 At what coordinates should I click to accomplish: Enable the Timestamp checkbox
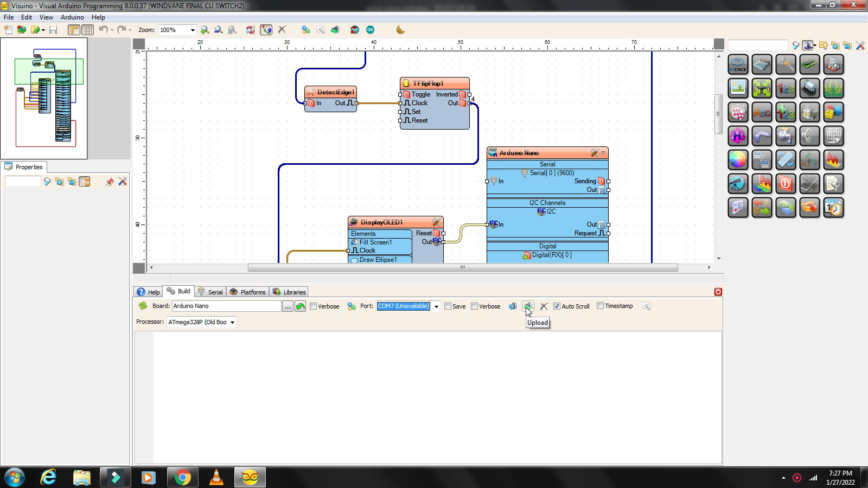click(x=600, y=306)
